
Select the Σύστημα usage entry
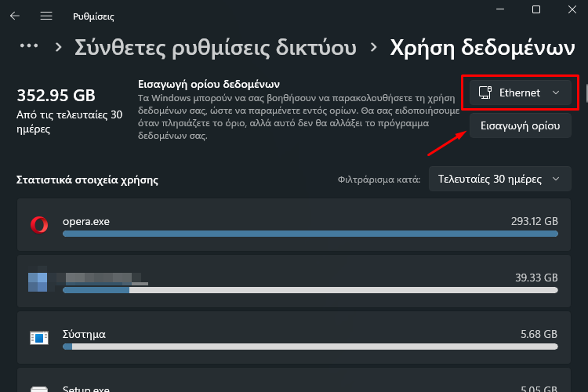point(294,338)
